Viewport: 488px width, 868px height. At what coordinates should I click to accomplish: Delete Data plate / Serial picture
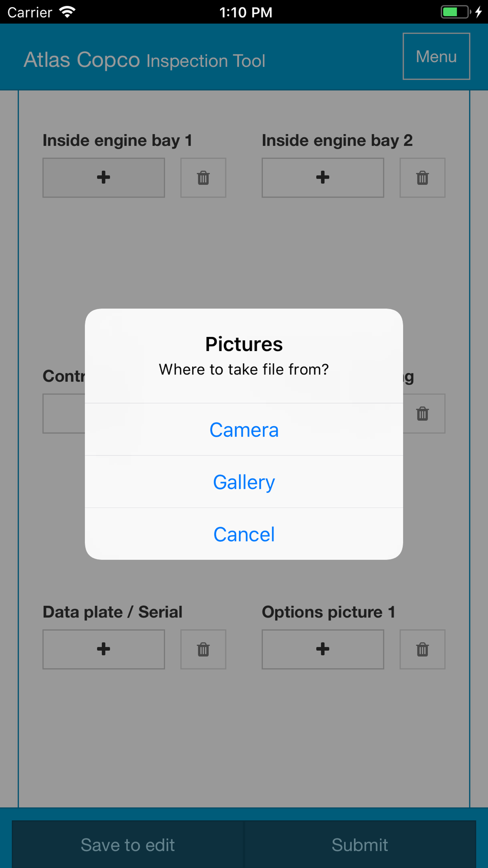(x=203, y=649)
